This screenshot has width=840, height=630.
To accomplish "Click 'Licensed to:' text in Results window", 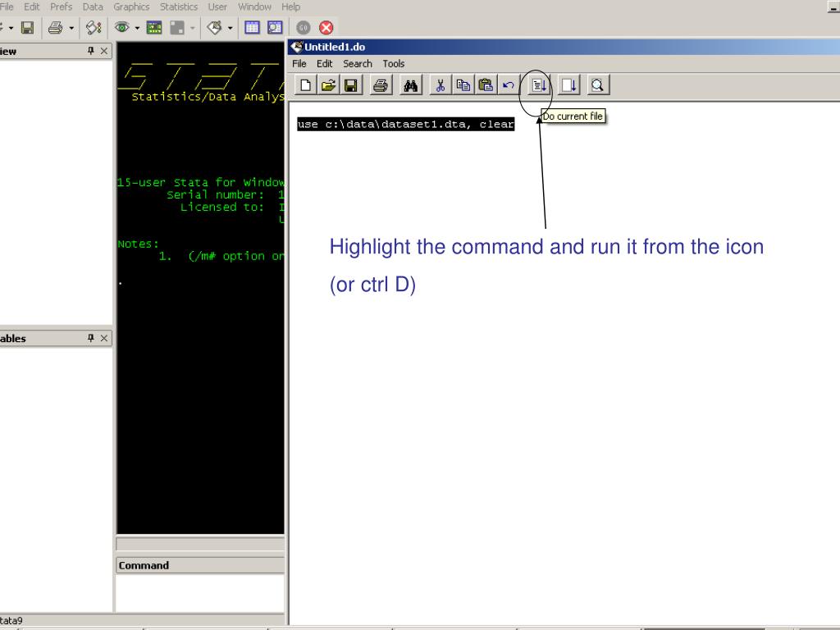I will pos(222,207).
